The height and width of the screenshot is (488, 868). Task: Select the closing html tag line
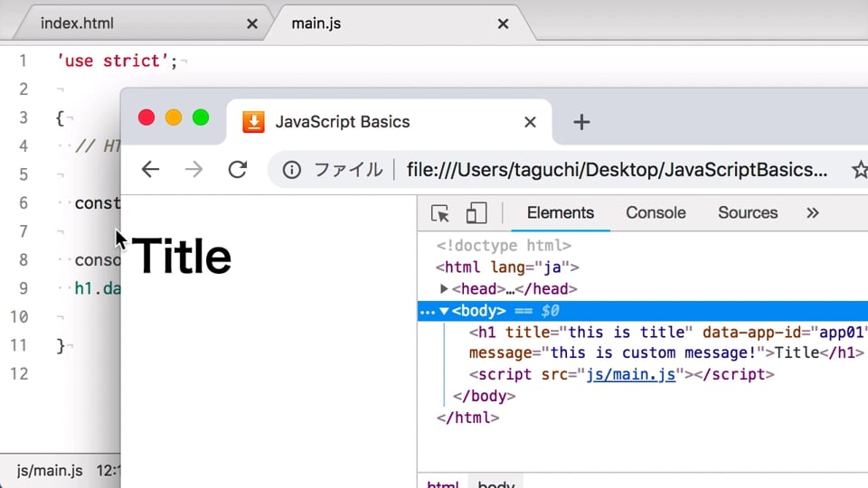coord(467,418)
